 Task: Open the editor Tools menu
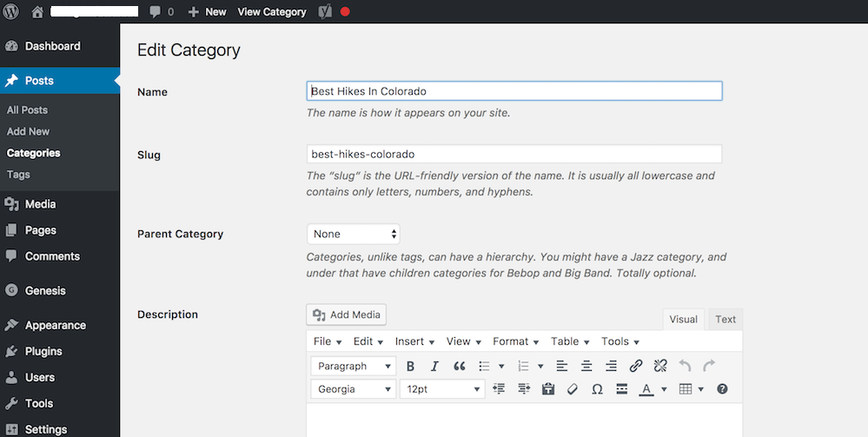point(620,341)
